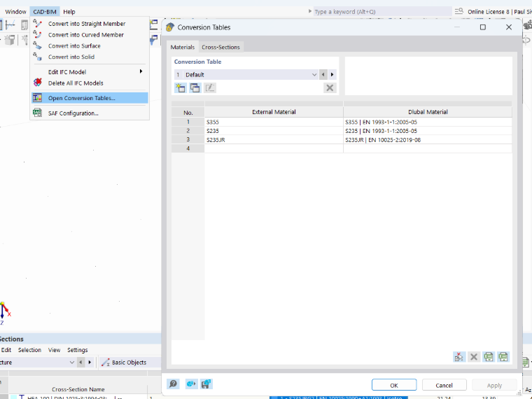Select row number 2 header
Screen dimensions: 532x399
(x=188, y=131)
